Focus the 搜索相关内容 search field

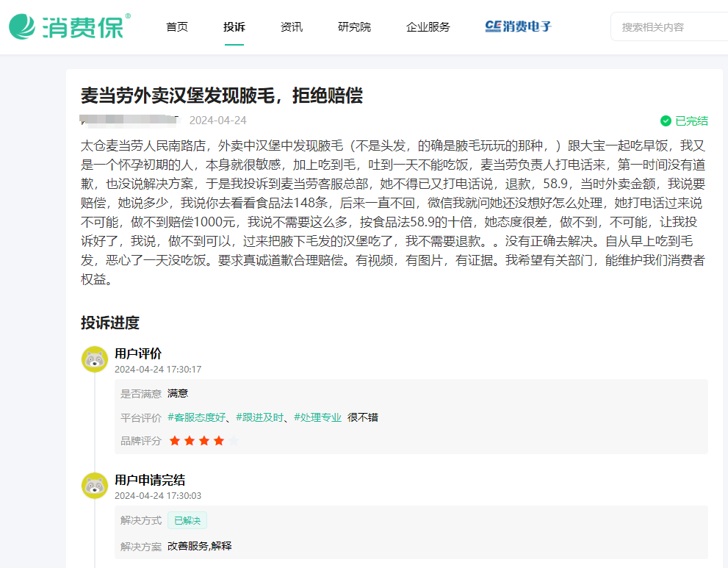[x=671, y=27]
